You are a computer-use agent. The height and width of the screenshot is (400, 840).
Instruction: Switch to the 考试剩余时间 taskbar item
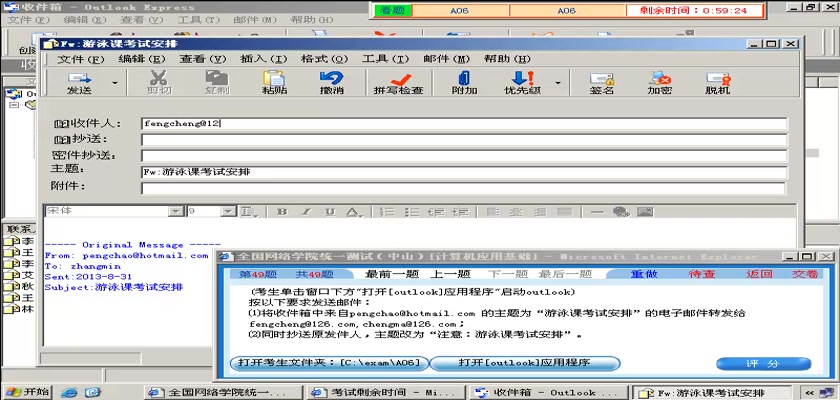(x=388, y=393)
